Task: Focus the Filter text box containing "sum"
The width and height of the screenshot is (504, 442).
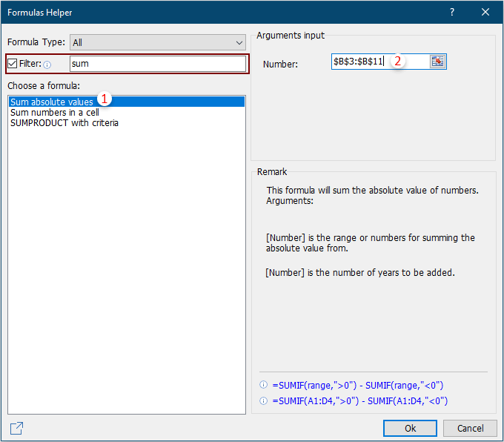Action: pos(157,64)
